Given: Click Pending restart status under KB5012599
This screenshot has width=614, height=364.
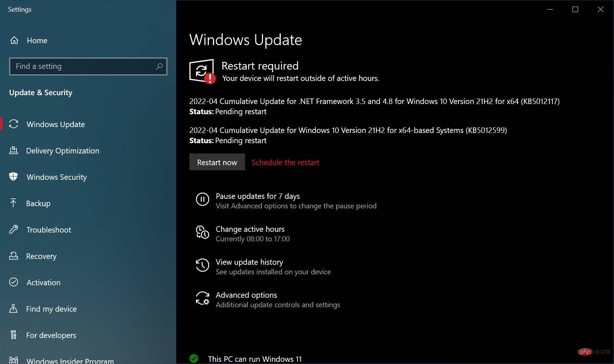Looking at the screenshot, I should click(x=241, y=141).
